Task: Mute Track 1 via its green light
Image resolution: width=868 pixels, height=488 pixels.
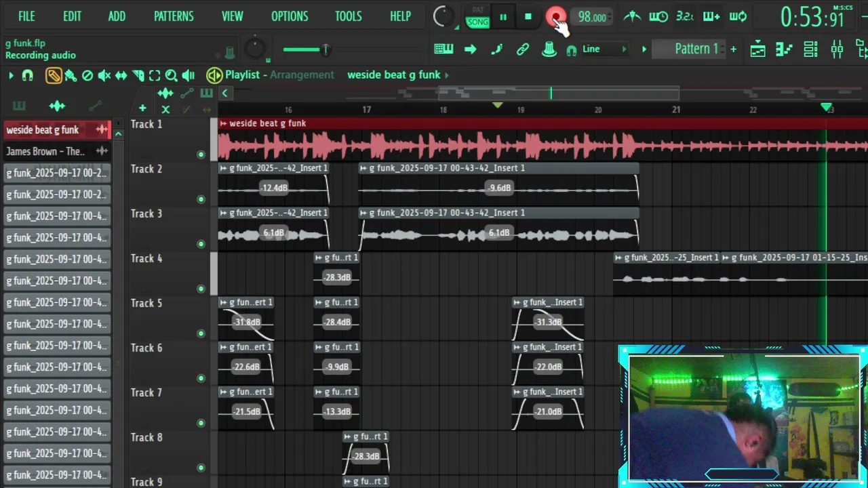Action: tap(200, 155)
